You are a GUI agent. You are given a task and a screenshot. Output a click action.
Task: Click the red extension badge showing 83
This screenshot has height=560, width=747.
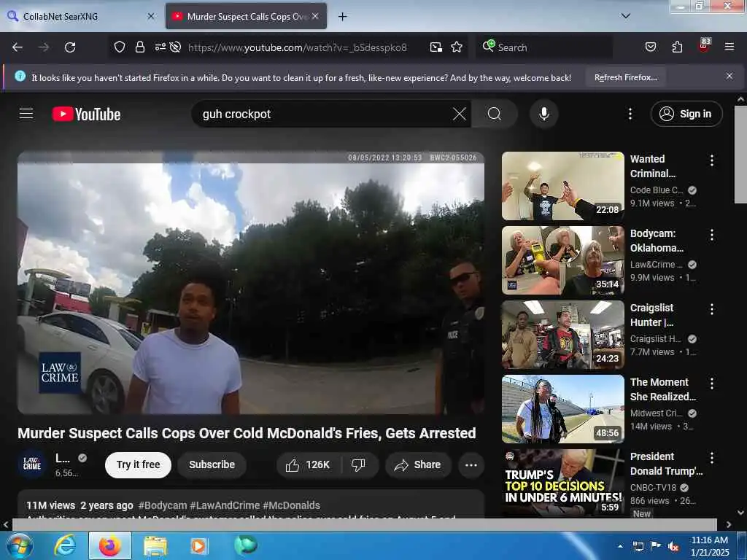pos(704,45)
